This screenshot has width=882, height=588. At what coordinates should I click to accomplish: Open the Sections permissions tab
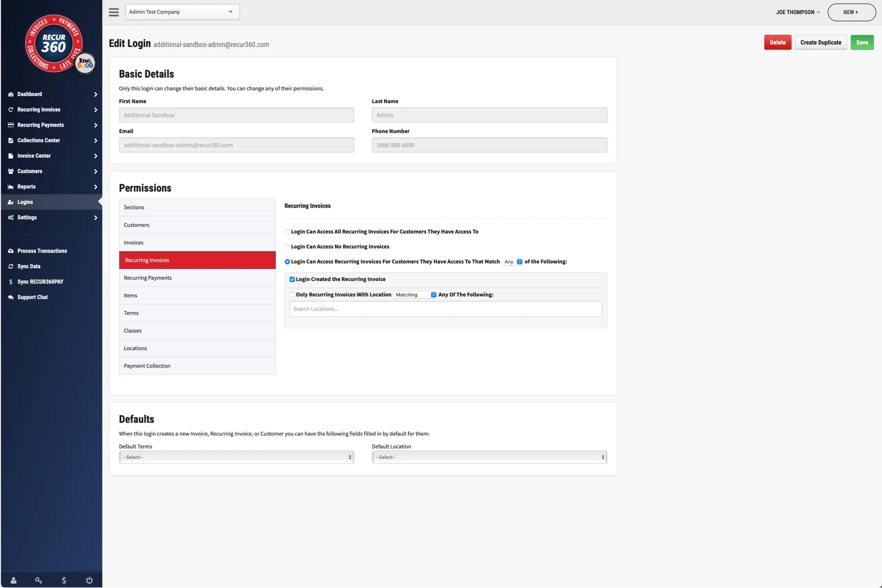[197, 207]
